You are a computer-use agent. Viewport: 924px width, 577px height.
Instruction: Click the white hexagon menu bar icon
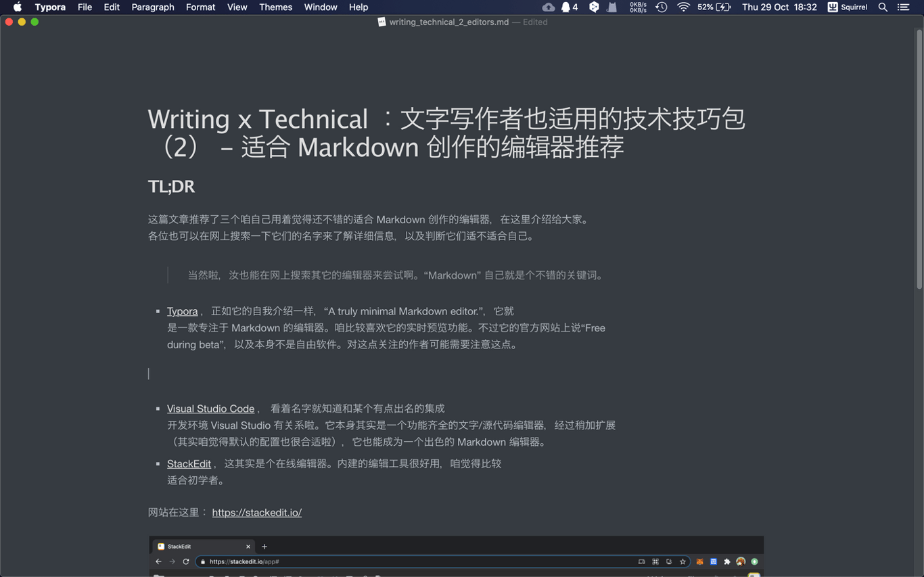point(594,7)
